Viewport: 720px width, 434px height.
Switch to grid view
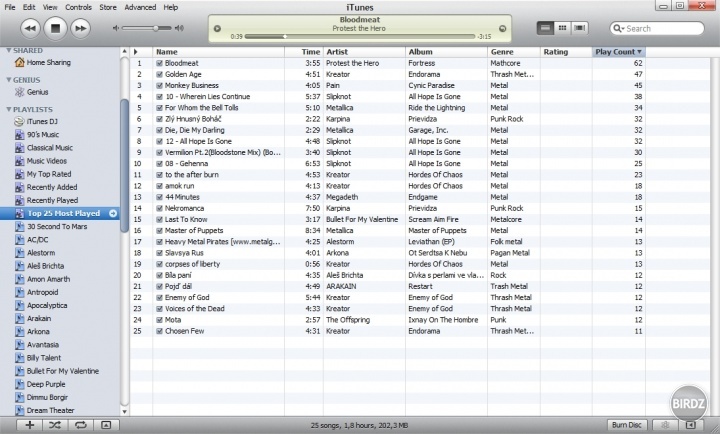pos(562,28)
